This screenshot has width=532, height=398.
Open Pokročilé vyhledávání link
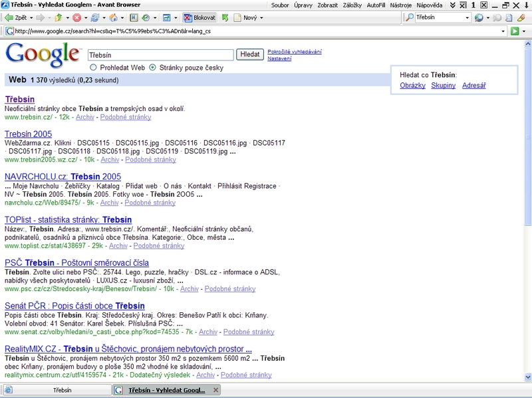point(295,52)
